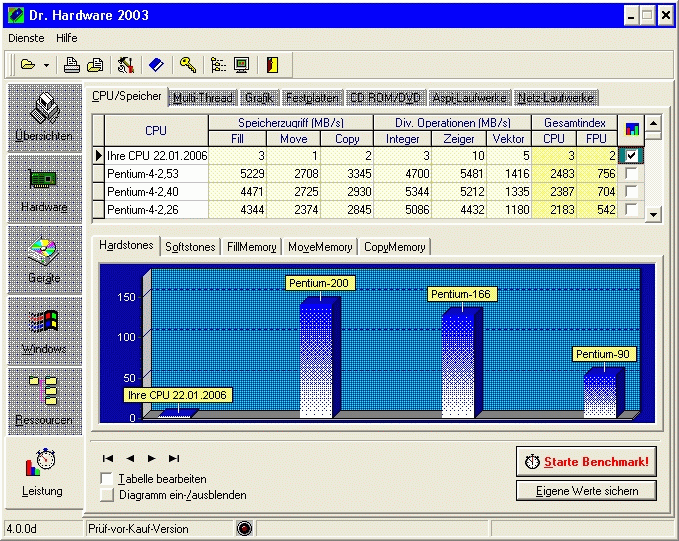Select the Pentium-4-2,40 row name cell
This screenshot has width=679, height=541.
click(x=156, y=191)
